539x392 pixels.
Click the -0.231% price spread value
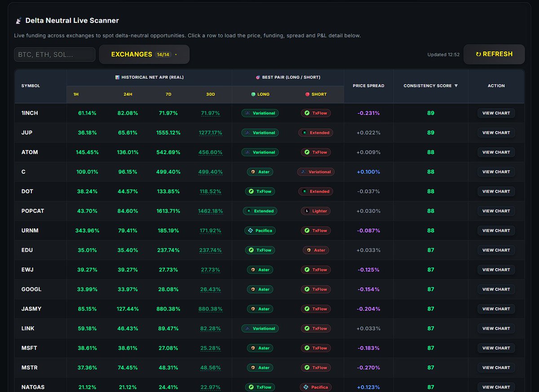coord(368,113)
